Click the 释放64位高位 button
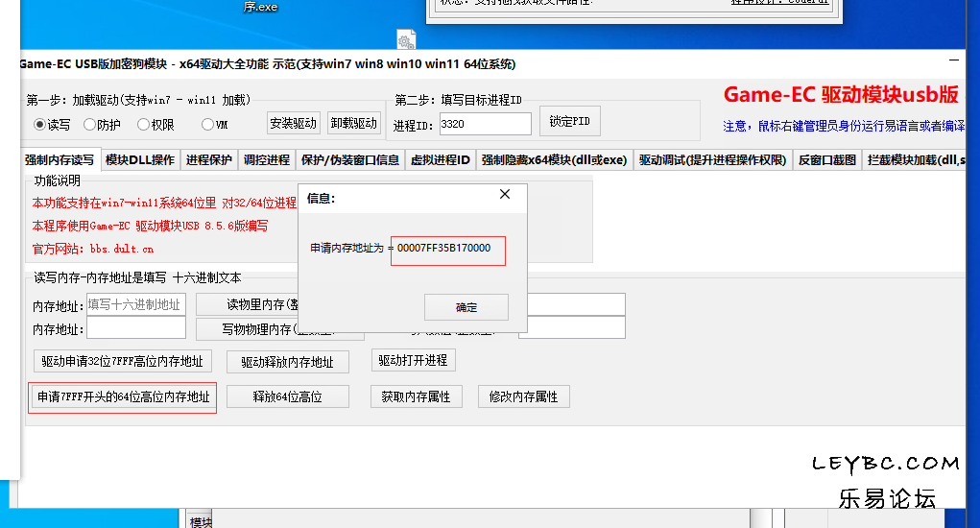 [x=288, y=396]
